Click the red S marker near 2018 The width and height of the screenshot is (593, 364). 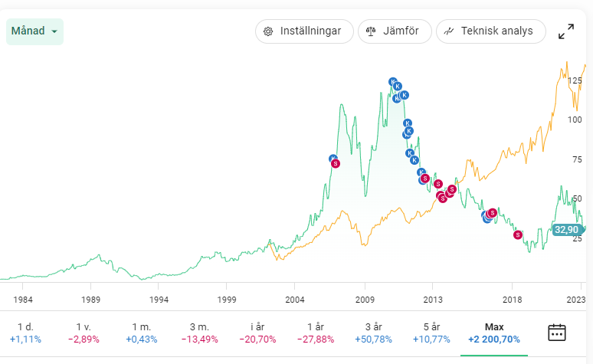518,234
